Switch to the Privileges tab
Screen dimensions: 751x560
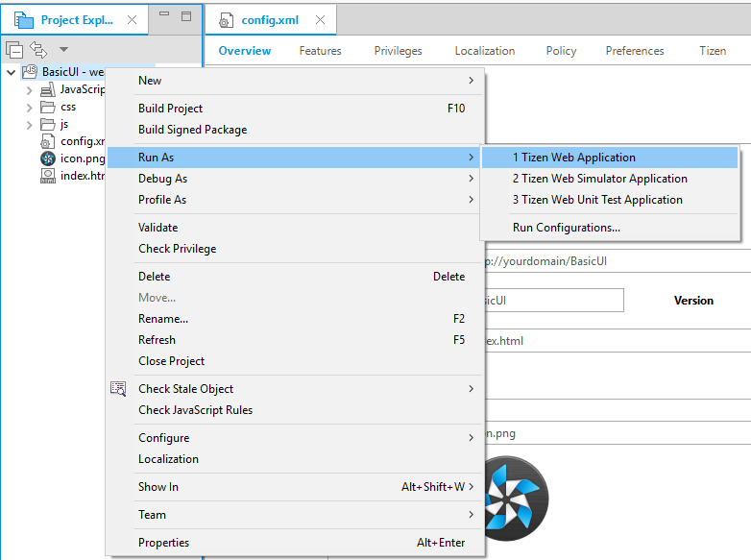[398, 51]
